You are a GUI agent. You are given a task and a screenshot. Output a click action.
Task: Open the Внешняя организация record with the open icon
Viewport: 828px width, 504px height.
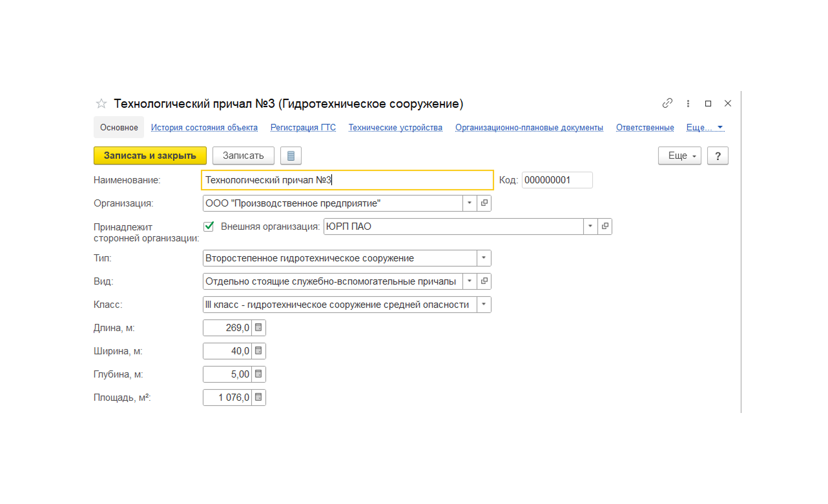[605, 227]
